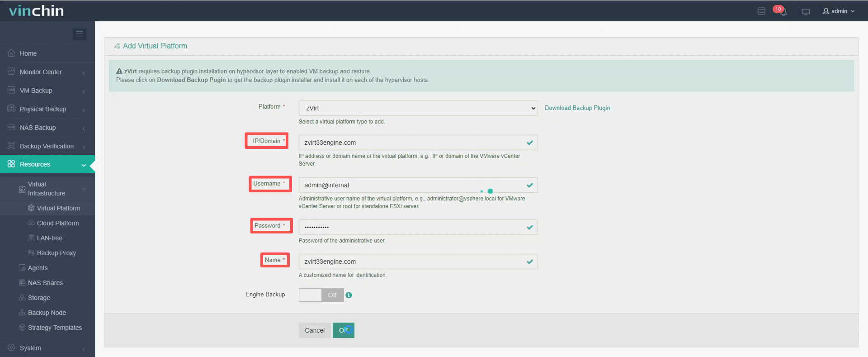This screenshot has width=868, height=357.
Task: Click the System gear icon
Action: click(x=11, y=347)
